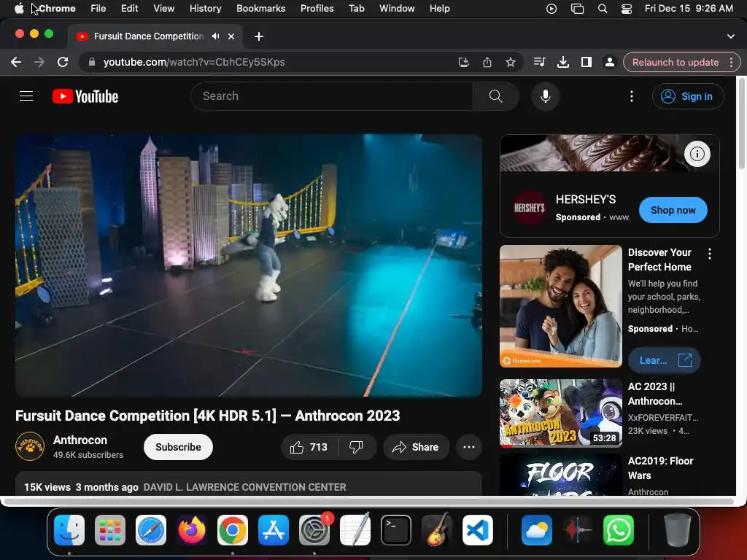The image size is (747, 560).
Task: Open Control Center in menu bar
Action: [627, 9]
